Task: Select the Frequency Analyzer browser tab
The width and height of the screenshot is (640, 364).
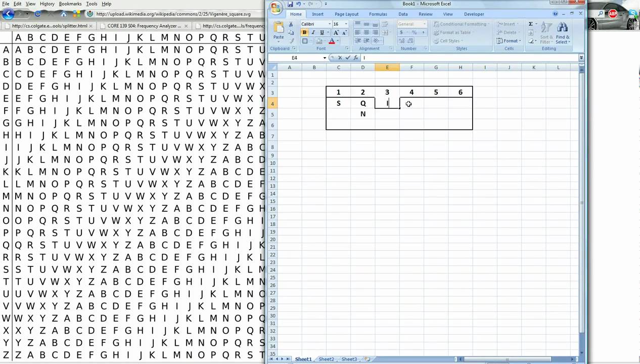Action: point(143,26)
